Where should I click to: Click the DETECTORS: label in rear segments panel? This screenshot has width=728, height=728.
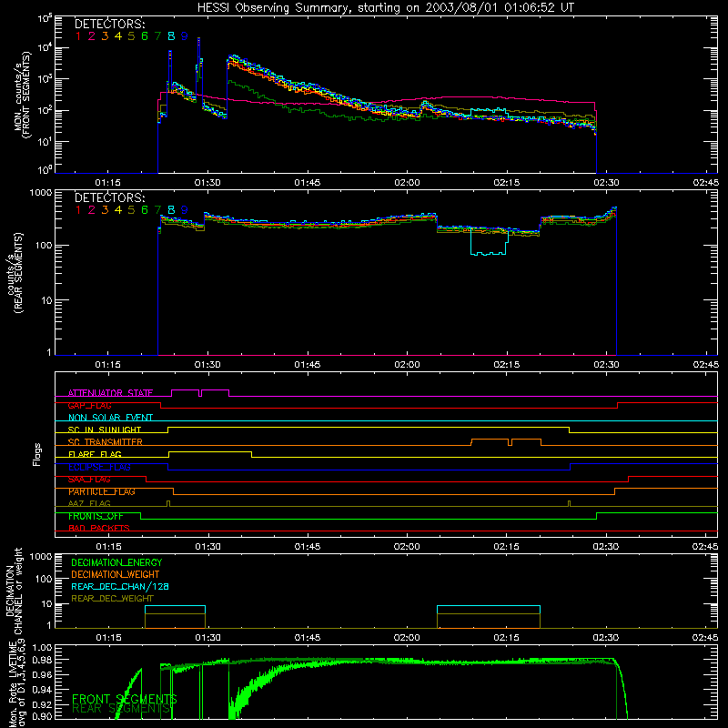tap(110, 197)
